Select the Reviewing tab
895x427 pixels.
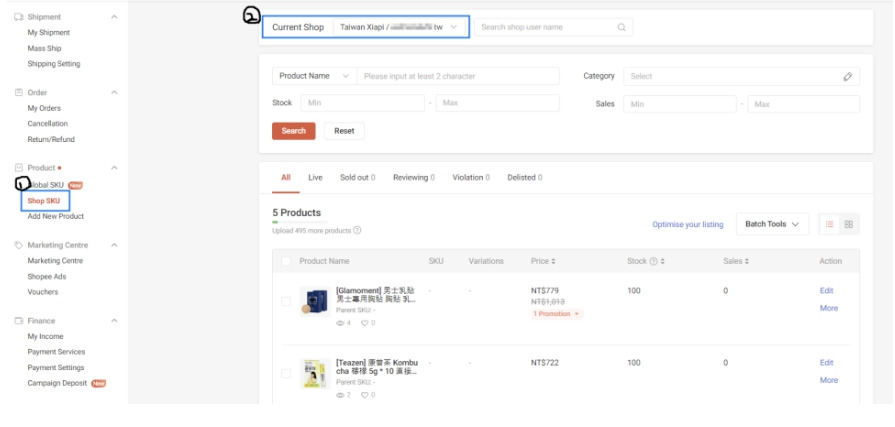(414, 178)
